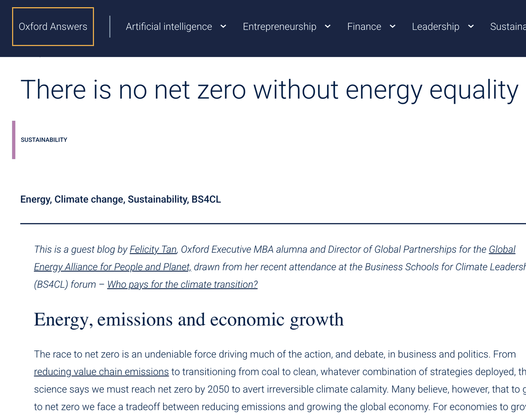526x420 pixels.
Task: Open the Artificial intelligence menu
Action: 169,27
